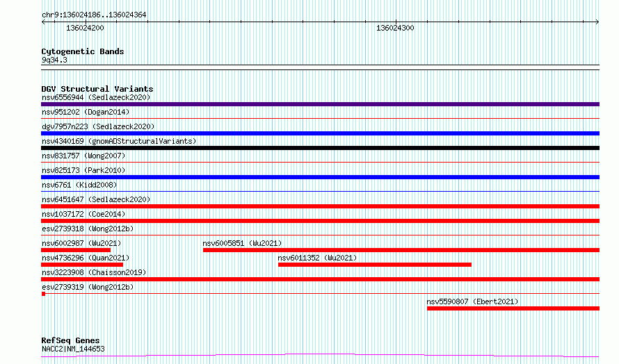Open the RefSeq Genes track heading
This screenshot has width=619, height=364.
point(71,340)
